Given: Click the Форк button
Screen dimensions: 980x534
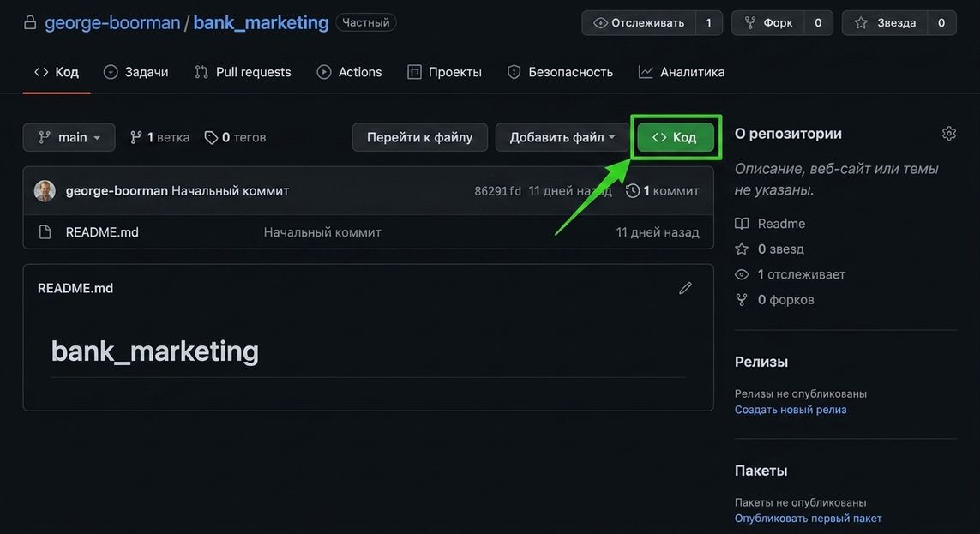Looking at the screenshot, I should (767, 23).
